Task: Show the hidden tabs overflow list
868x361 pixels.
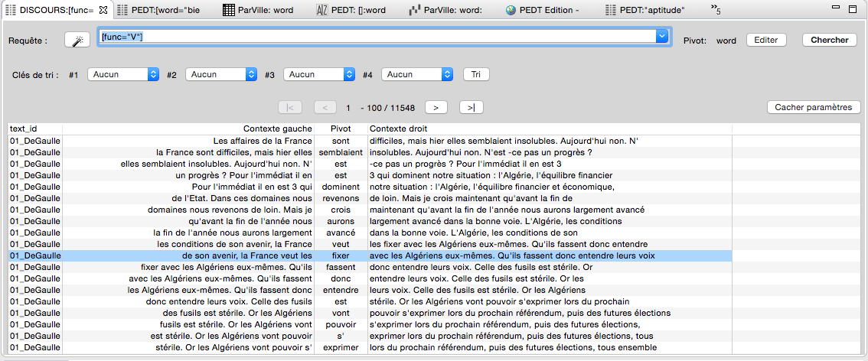Action: 716,9
